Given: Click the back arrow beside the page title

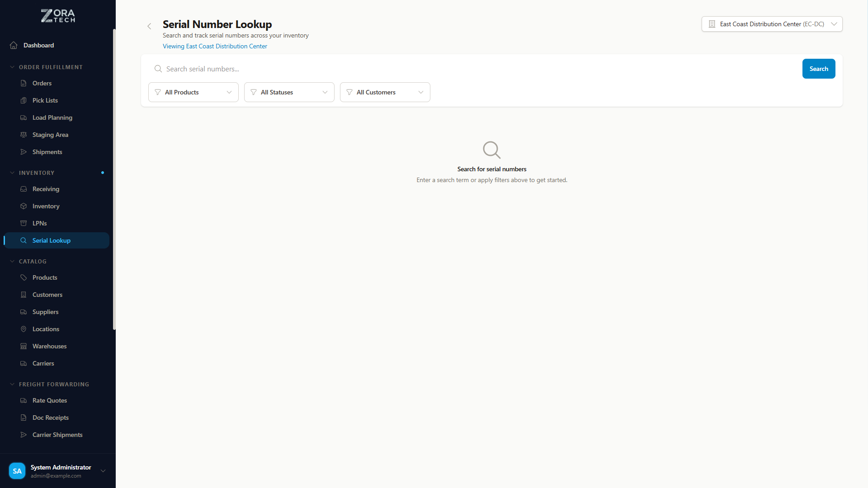Looking at the screenshot, I should coord(149,26).
